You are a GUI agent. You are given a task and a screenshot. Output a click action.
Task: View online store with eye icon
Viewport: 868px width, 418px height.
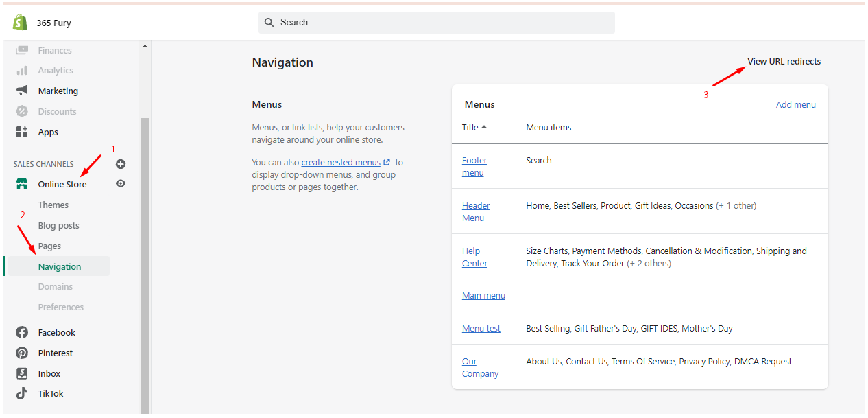121,183
